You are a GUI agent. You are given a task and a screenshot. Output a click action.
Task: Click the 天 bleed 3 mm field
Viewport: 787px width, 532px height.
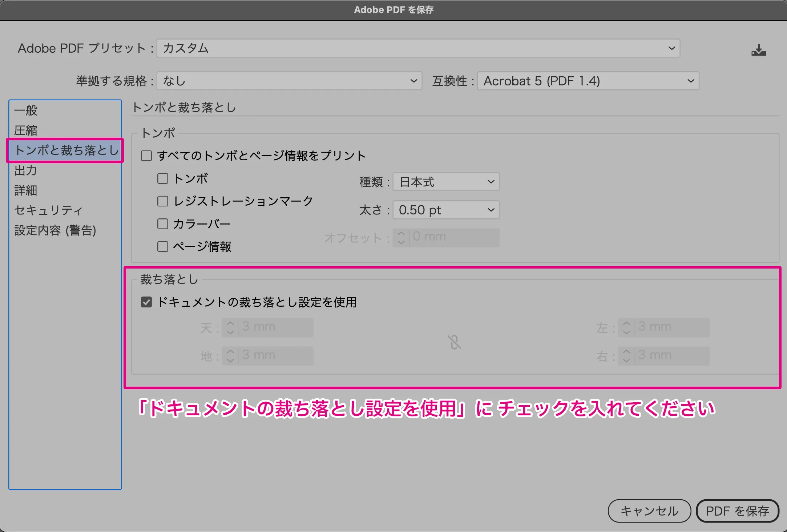(276, 327)
